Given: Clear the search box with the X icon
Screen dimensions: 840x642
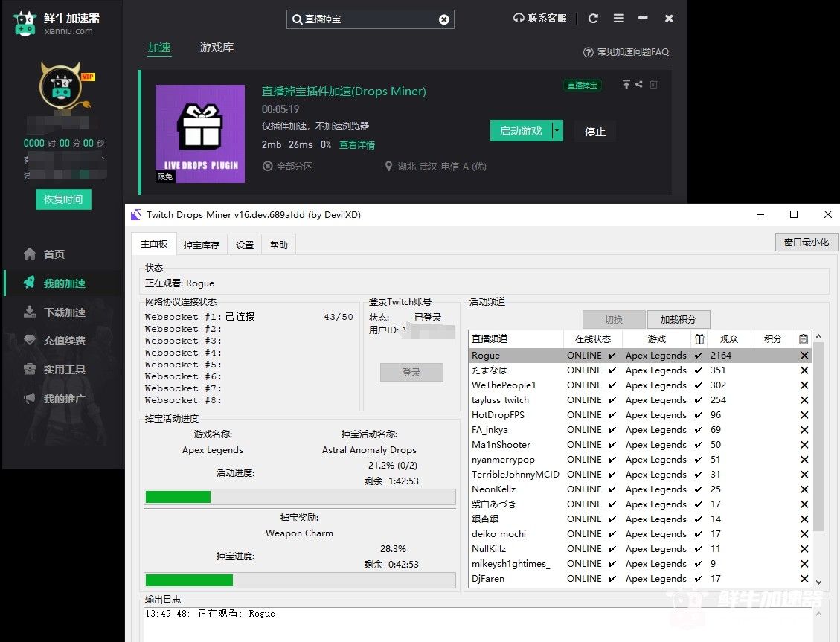Looking at the screenshot, I should (444, 19).
